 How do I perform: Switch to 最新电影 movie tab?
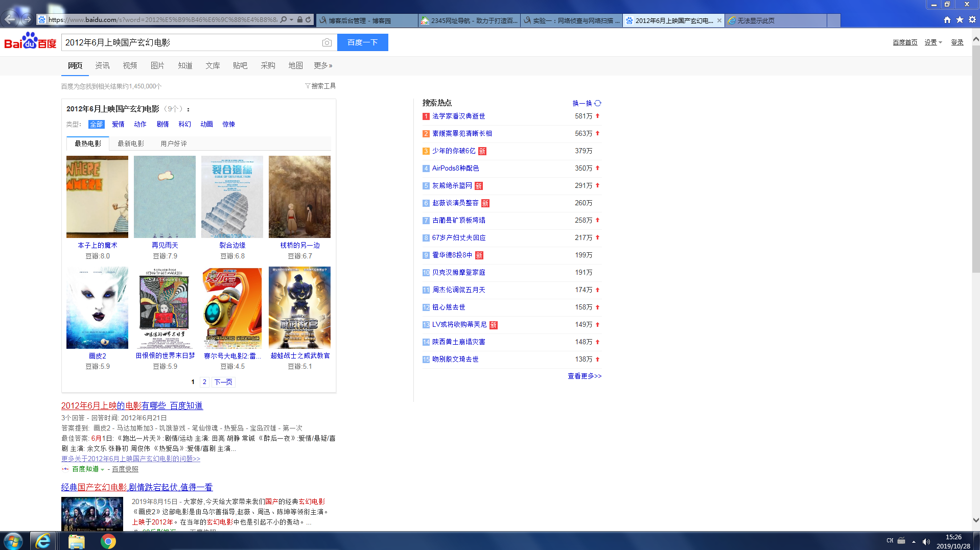click(131, 144)
